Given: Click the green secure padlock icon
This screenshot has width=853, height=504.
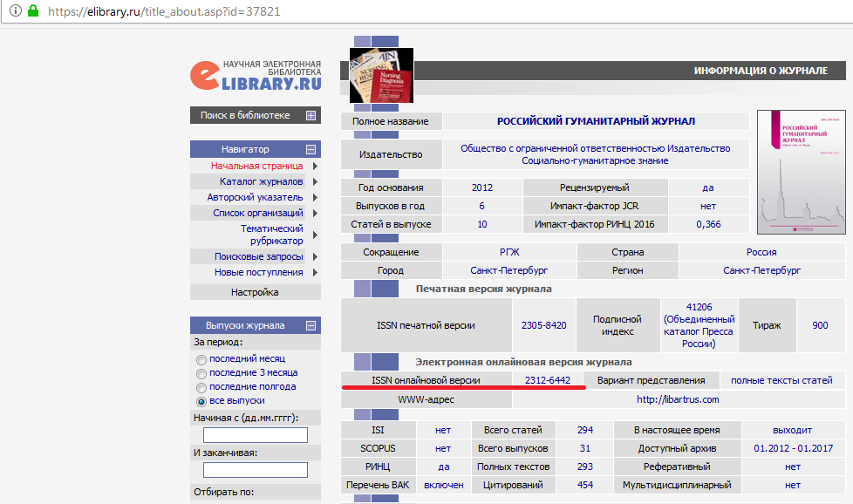Looking at the screenshot, I should 33,12.
